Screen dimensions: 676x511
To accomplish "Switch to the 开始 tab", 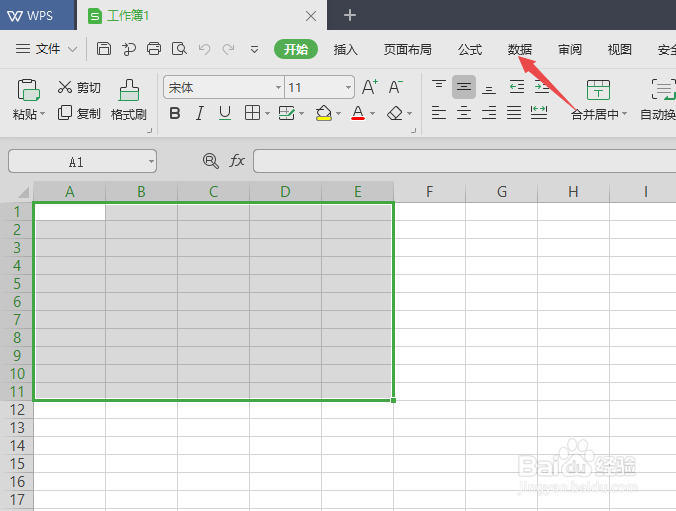I will point(296,49).
